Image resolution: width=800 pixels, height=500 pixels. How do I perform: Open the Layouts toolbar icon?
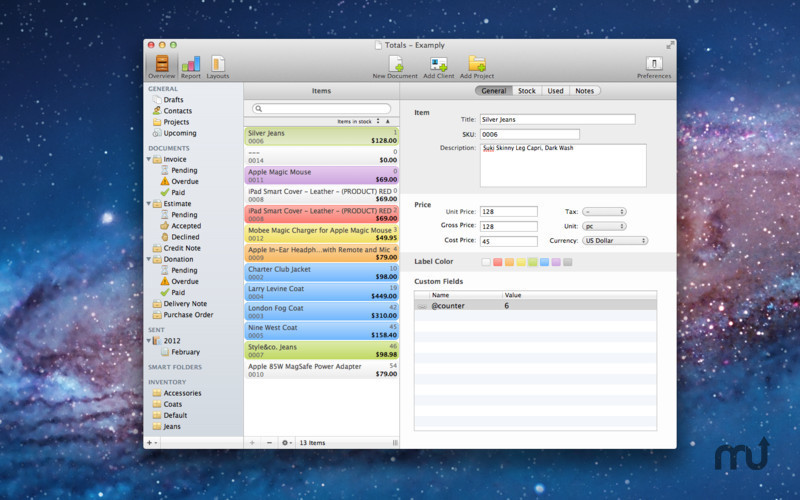point(218,67)
